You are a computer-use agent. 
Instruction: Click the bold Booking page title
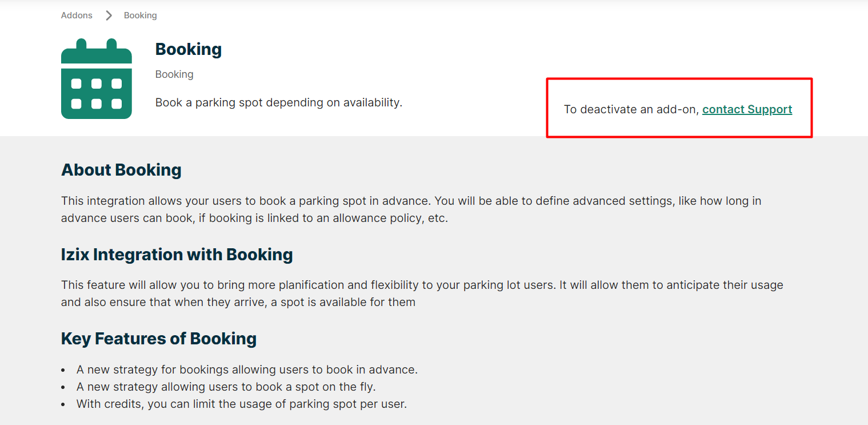pos(189,49)
